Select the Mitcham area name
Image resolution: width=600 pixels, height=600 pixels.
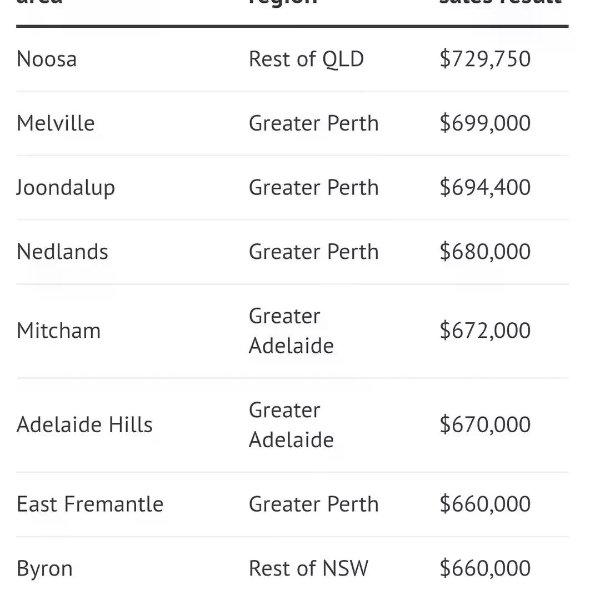[x=59, y=331]
